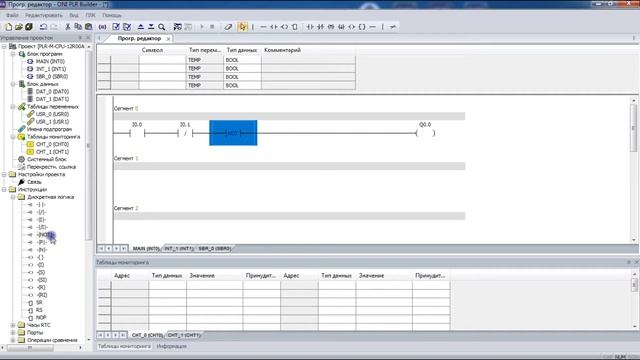Click the horizontal line toolbar icon

[263, 27]
